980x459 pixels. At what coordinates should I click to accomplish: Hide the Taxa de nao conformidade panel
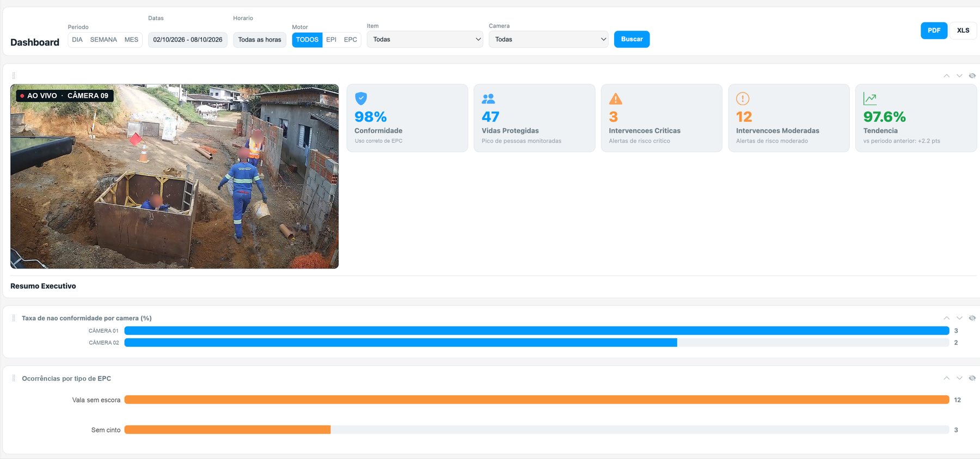[x=972, y=318]
